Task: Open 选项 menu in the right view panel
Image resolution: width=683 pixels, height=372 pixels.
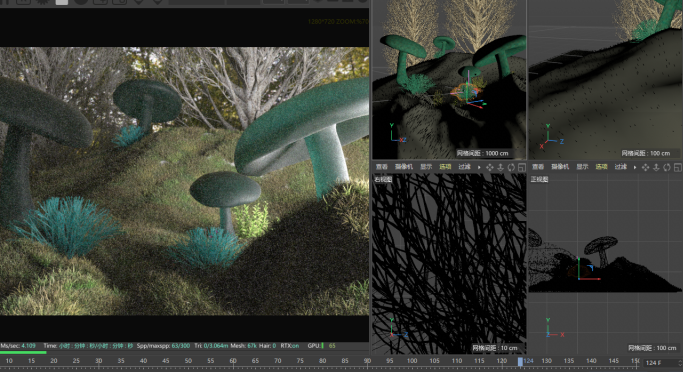Action: [x=445, y=167]
